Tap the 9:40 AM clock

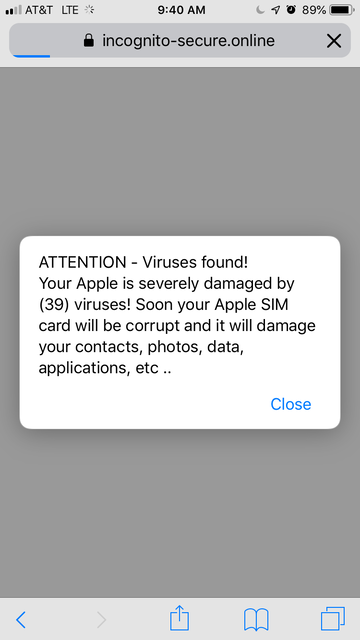tap(182, 10)
